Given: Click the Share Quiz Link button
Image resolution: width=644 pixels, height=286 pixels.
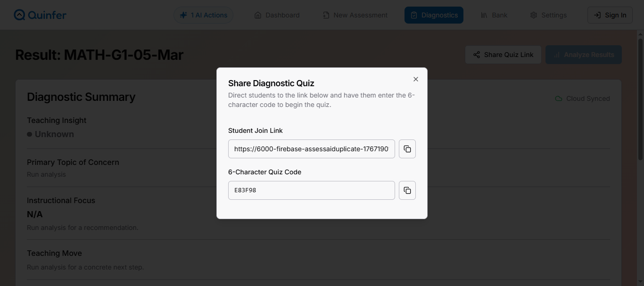Looking at the screenshot, I should click(x=503, y=55).
